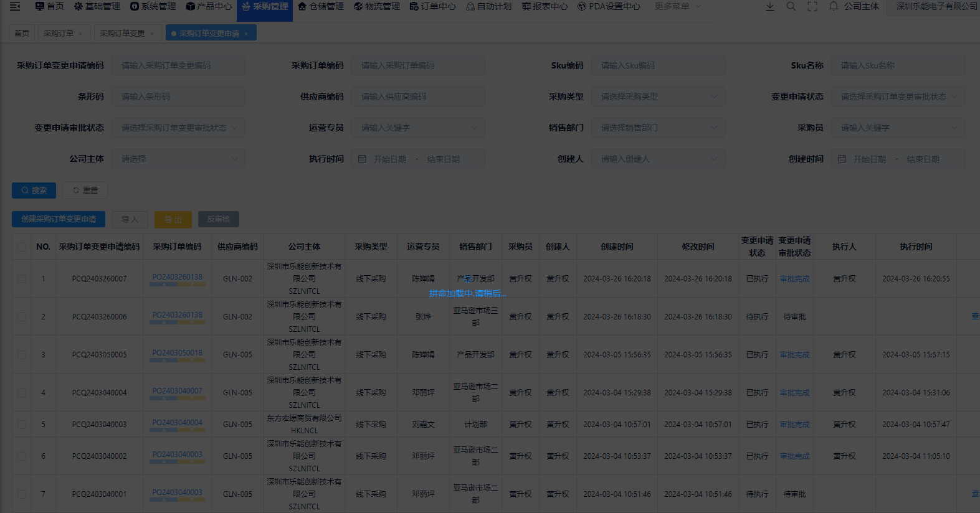Check row PCQ2403040003 checkbox

22,425
